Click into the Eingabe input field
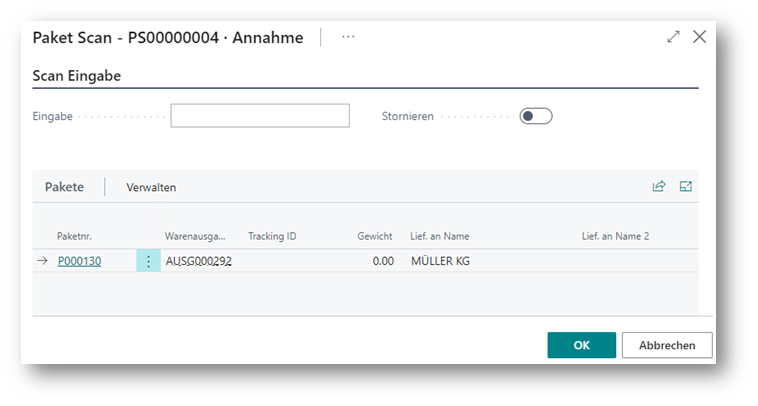This screenshot has width=758, height=406. (260, 116)
